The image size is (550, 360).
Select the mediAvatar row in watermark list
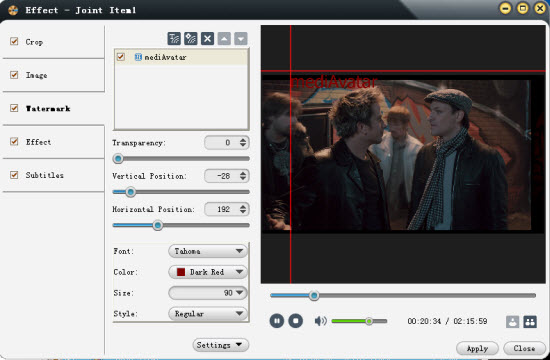pyautogui.click(x=181, y=57)
